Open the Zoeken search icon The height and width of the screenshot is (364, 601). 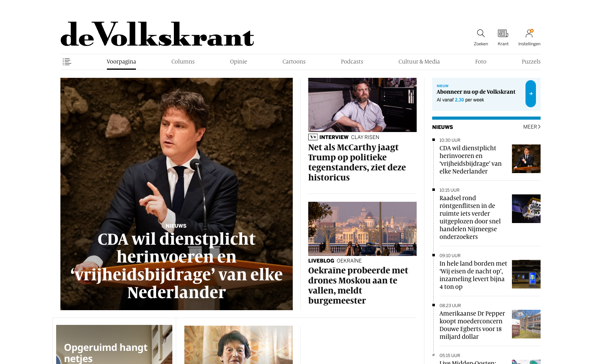click(481, 33)
